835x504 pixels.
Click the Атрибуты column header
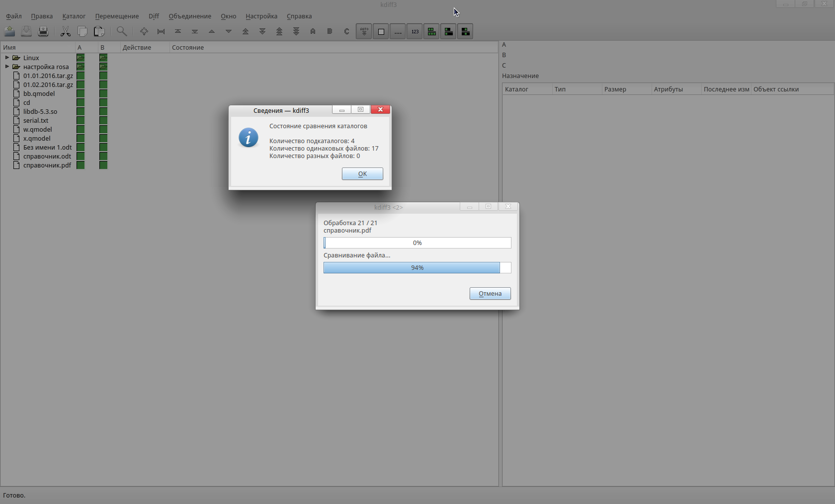[x=676, y=89]
